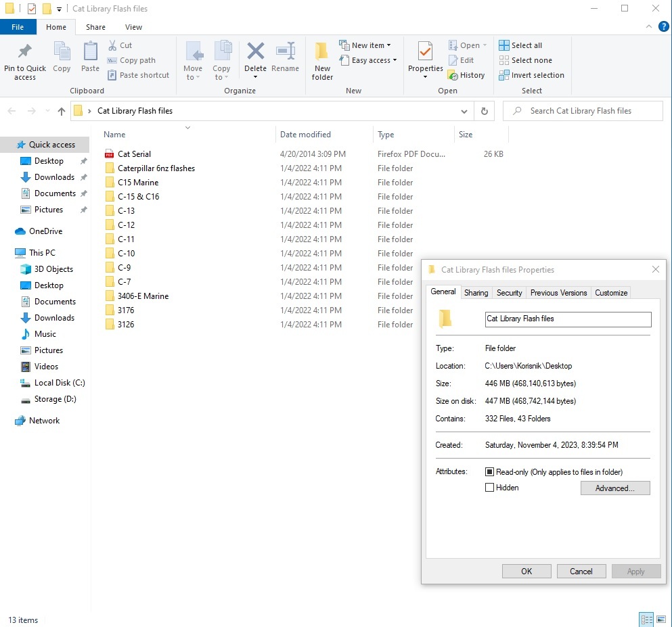Create a New folder
672x627 pixels.
(x=322, y=62)
